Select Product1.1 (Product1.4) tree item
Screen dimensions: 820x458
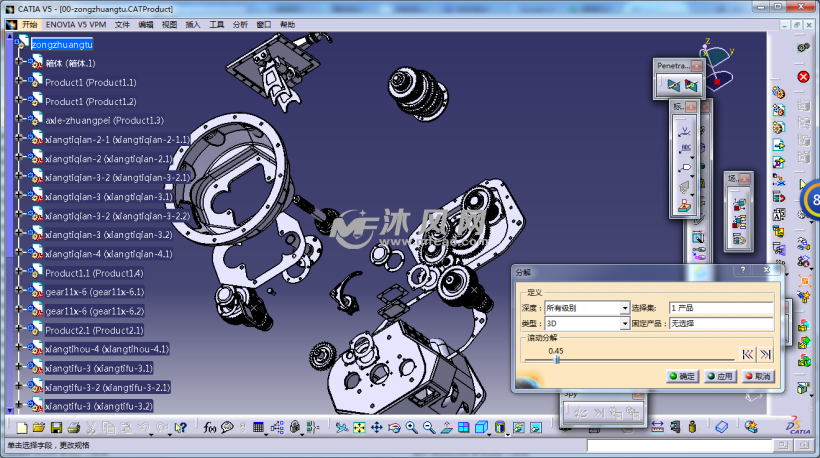click(x=94, y=273)
